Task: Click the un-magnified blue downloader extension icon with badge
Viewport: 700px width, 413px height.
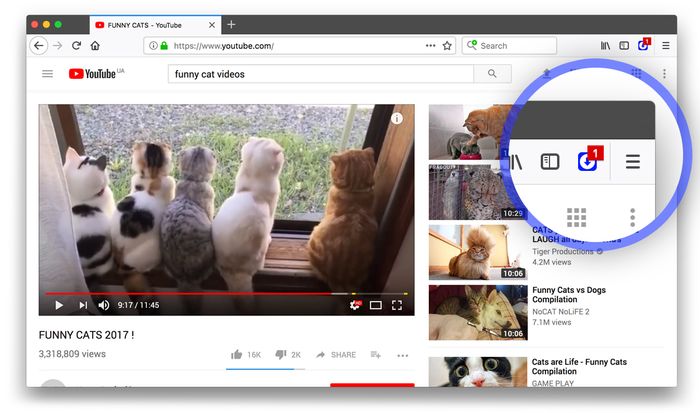Action: 643,45
